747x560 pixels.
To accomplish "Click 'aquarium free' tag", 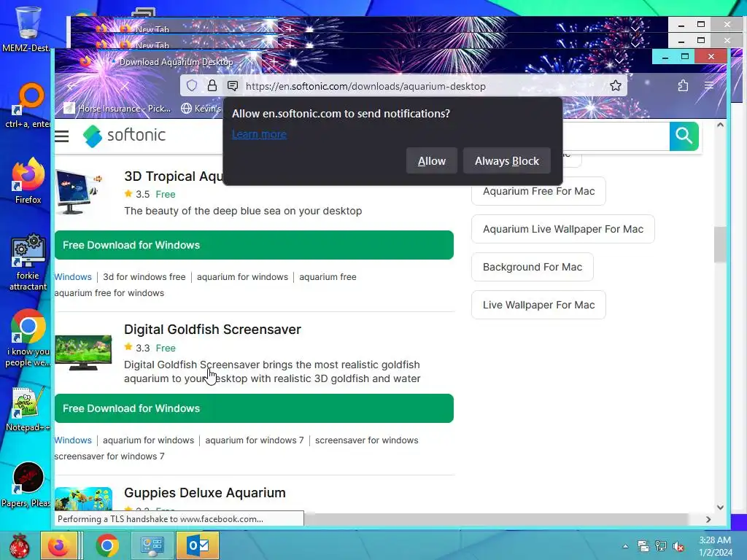I will [328, 277].
